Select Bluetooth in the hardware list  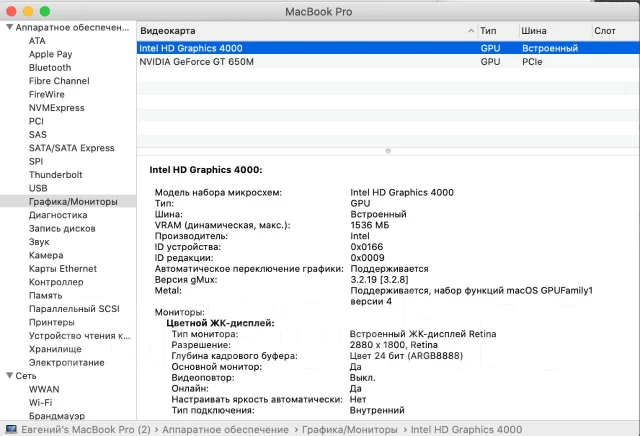point(50,68)
